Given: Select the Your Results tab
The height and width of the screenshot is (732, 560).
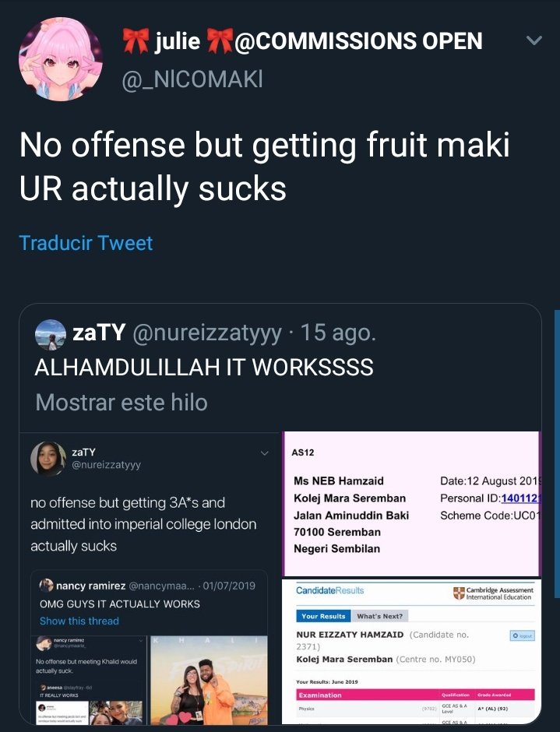Looking at the screenshot, I should click(323, 616).
